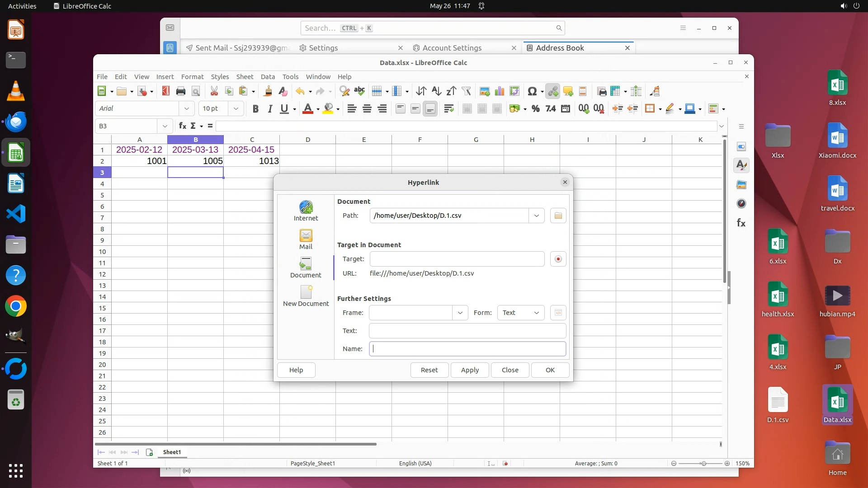Toggle Wrap Text button in toolbar
The height and width of the screenshot is (488, 868).
448,108
